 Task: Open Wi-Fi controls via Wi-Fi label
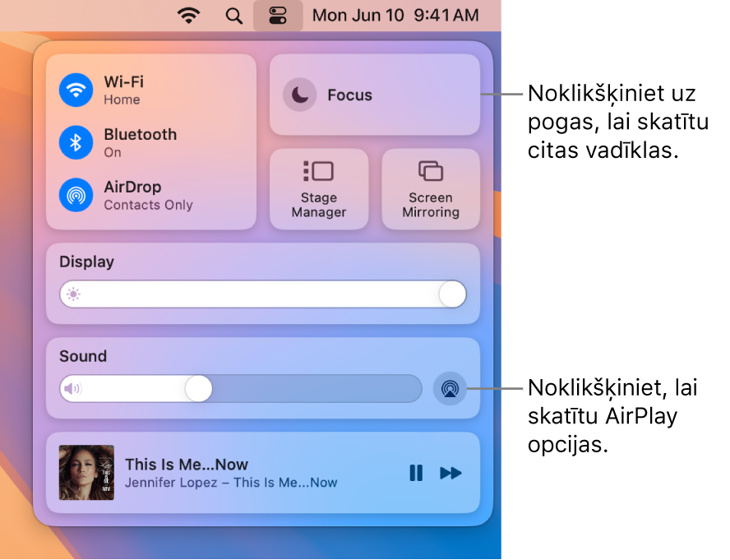click(124, 82)
